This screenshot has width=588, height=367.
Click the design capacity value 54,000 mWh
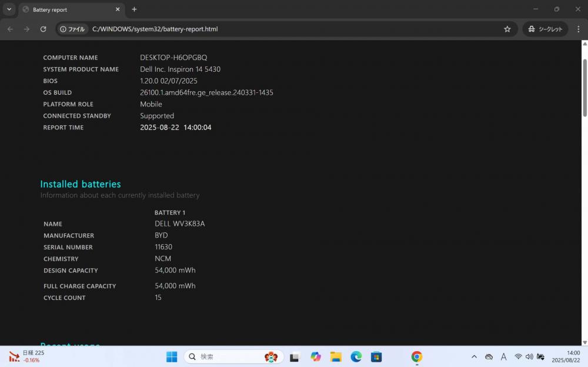click(175, 270)
